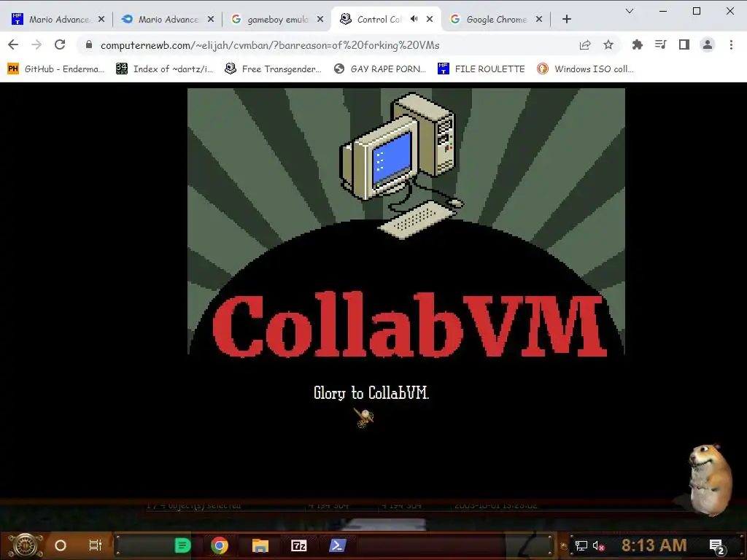This screenshot has width=747, height=560.
Task: Click the lock icon in address bar
Action: click(x=88, y=44)
